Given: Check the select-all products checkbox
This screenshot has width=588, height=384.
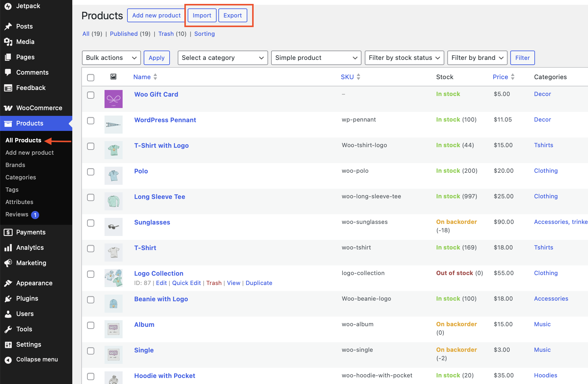Looking at the screenshot, I should click(91, 77).
